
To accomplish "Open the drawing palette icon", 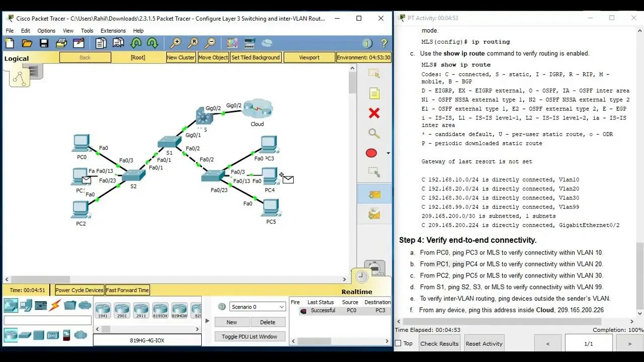I will pyautogui.click(x=232, y=43).
